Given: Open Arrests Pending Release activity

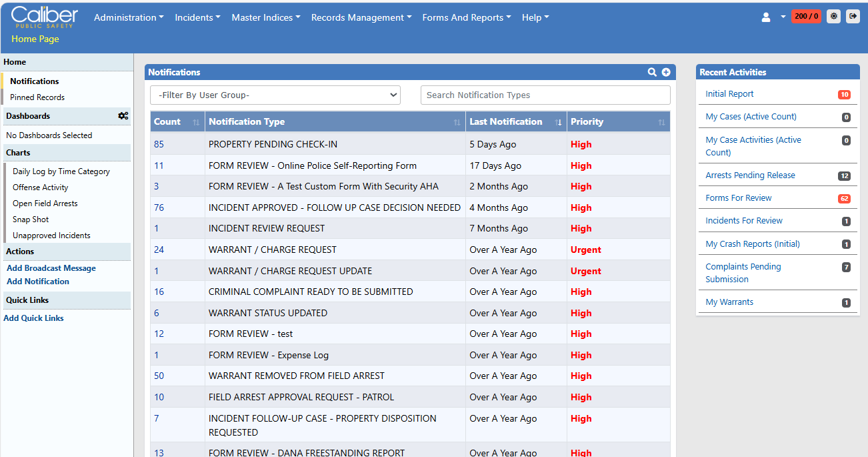Looking at the screenshot, I should tap(750, 175).
